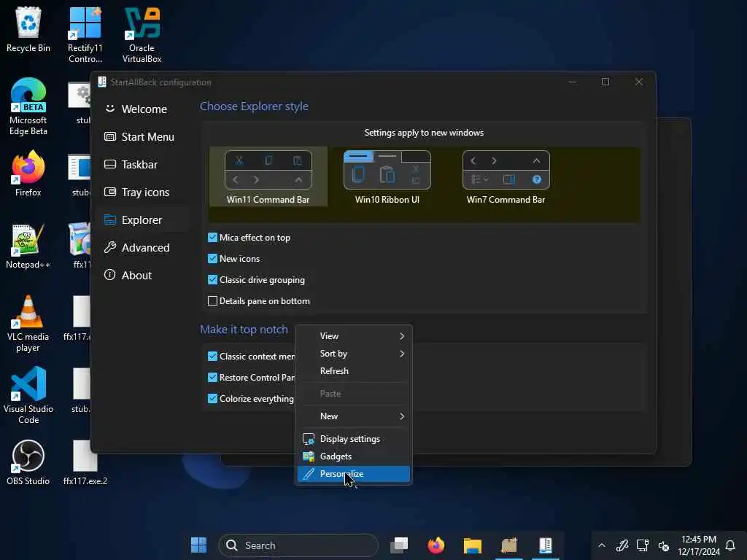Open Gadgets from context menu
This screenshot has height=560, width=747.
coord(354,456)
